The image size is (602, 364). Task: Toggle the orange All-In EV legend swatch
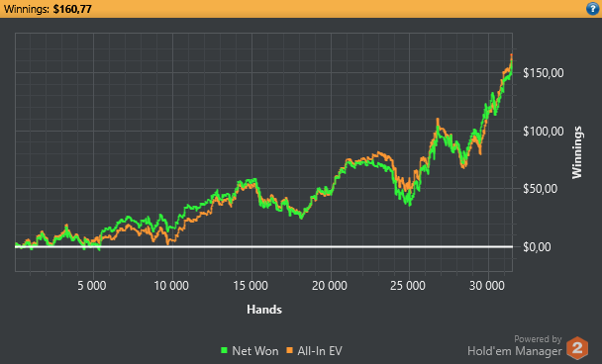[290, 350]
